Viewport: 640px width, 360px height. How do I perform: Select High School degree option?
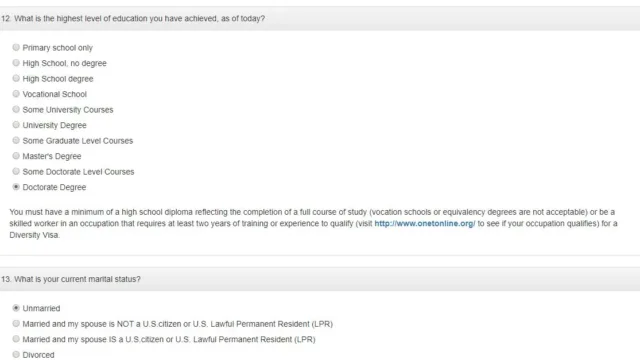point(16,78)
